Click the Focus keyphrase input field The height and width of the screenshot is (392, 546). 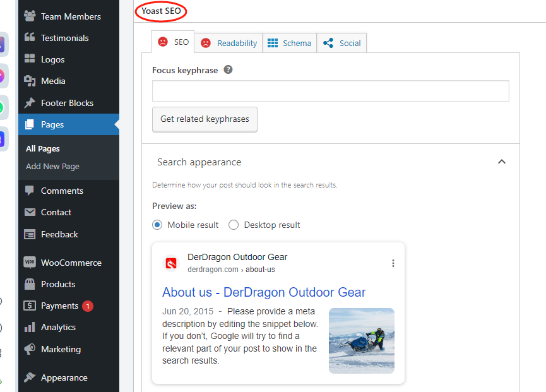click(330, 91)
